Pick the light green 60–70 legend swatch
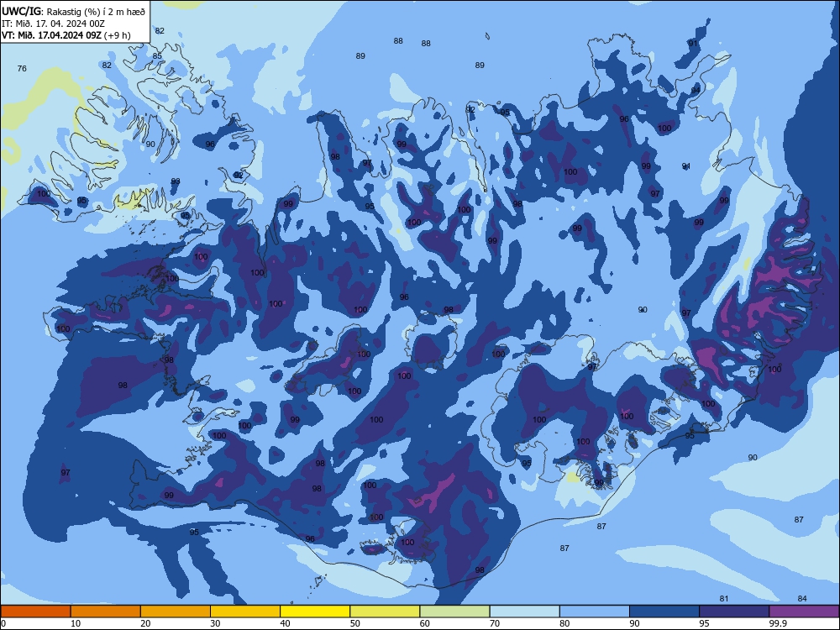Viewport: 840px width, 630px height. click(454, 612)
